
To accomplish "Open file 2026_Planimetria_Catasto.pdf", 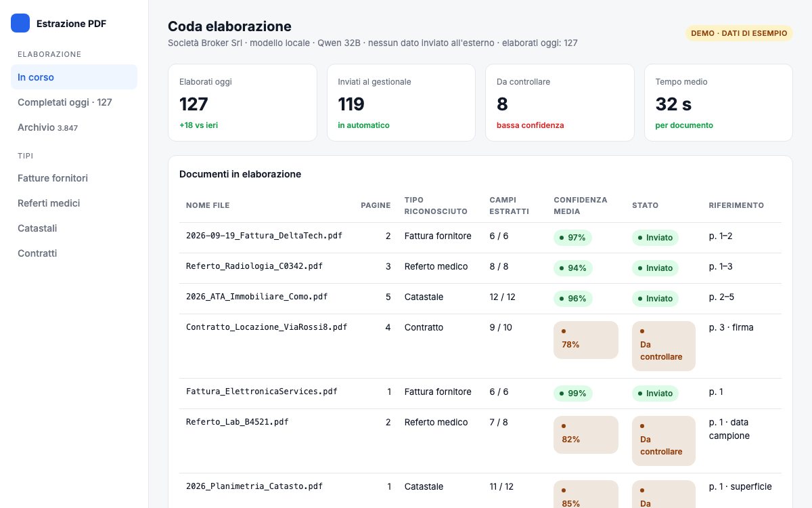I will 254,486.
